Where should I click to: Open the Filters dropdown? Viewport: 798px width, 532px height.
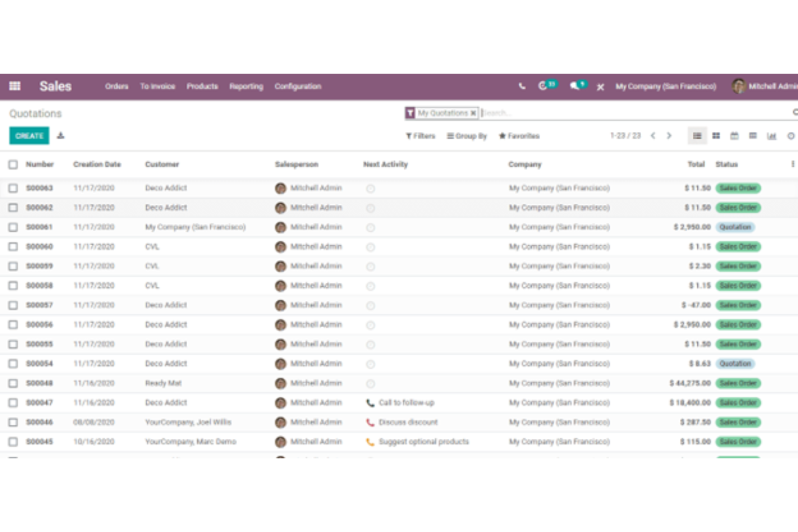[421, 136]
